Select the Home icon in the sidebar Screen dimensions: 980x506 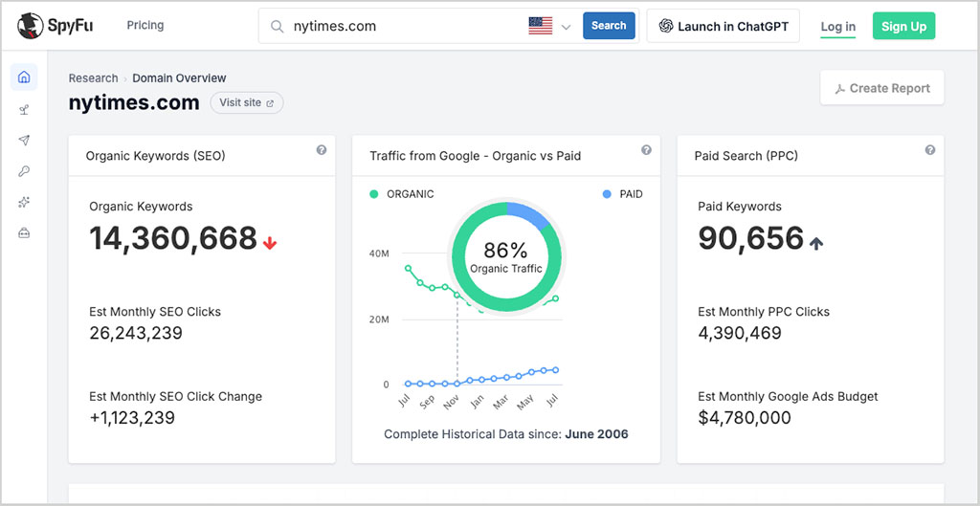[x=24, y=77]
